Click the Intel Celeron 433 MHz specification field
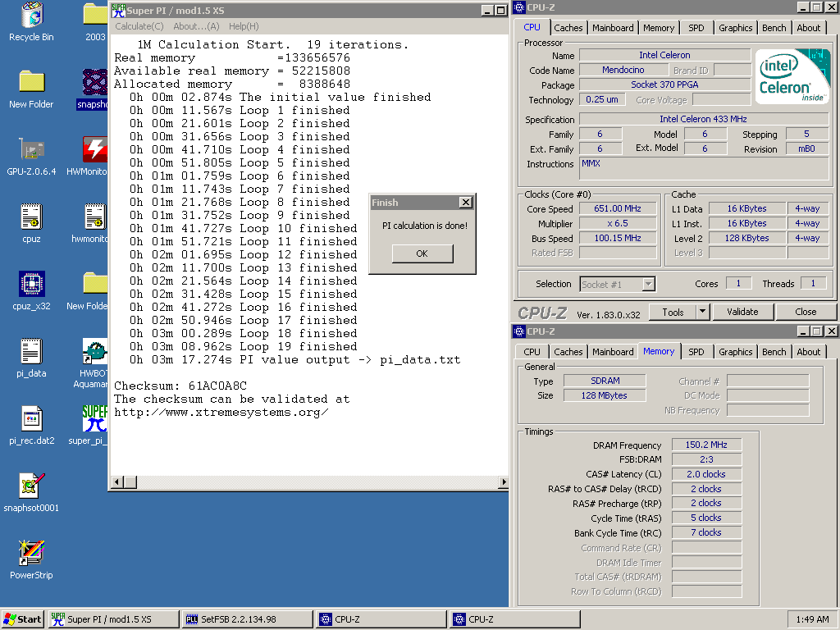Viewport: 840px width, 630px height. [x=703, y=119]
